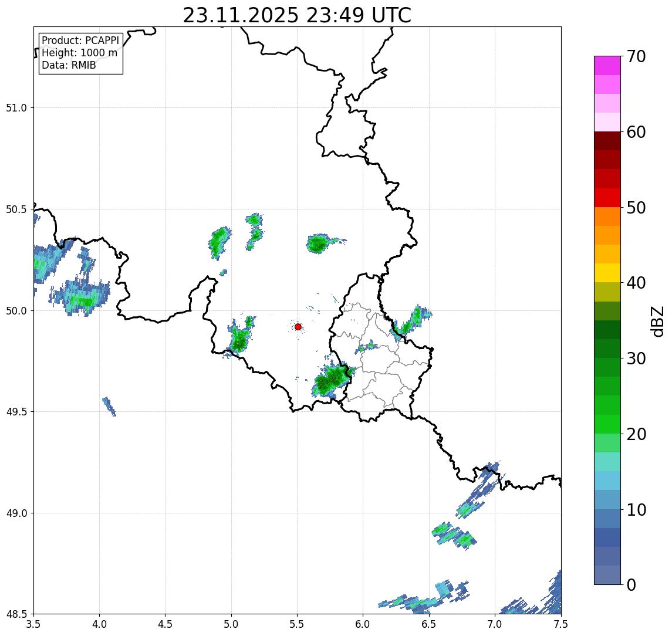
Task: Click the yellow 40 dBZ color band
Action: pos(607,273)
